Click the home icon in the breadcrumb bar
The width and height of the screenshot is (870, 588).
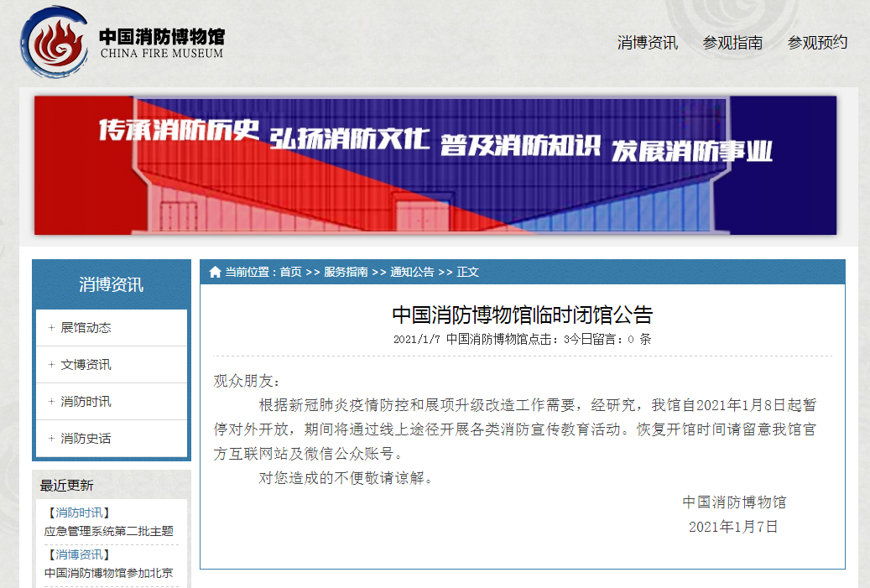tap(215, 272)
